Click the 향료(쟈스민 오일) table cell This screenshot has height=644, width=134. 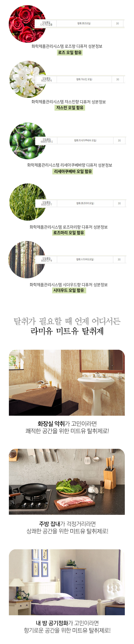click(84, 80)
